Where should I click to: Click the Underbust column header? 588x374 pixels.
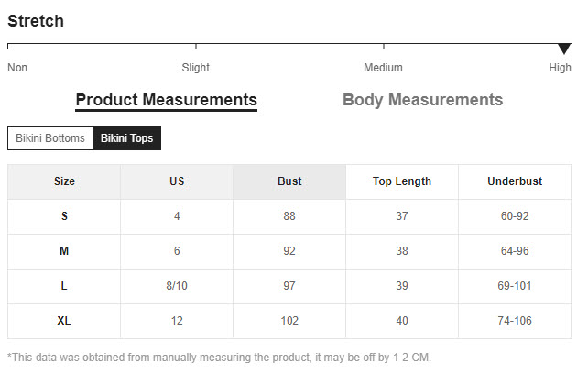(515, 181)
